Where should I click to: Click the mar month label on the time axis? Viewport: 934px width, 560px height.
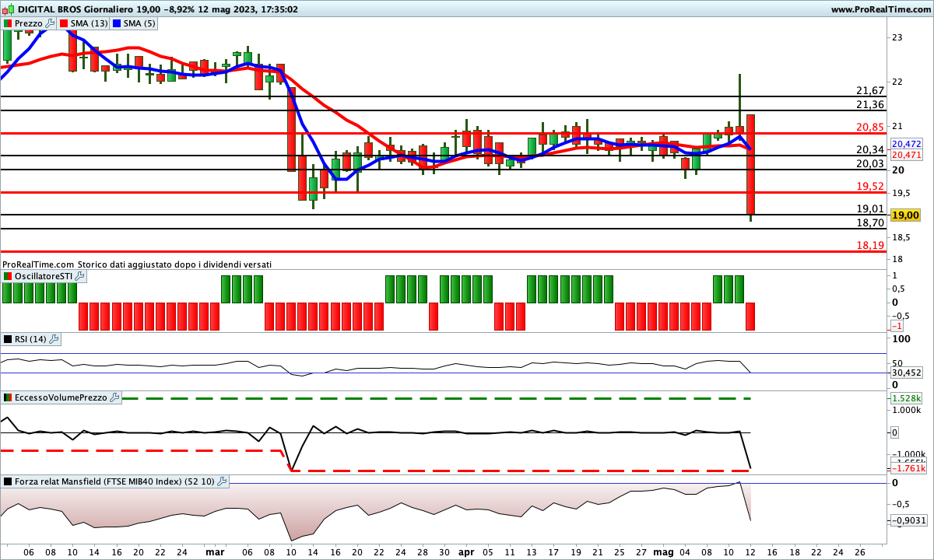pos(214,551)
